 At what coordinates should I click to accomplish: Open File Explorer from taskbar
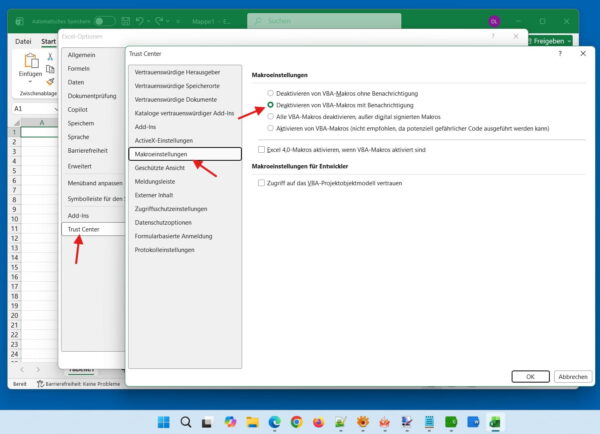[x=252, y=422]
